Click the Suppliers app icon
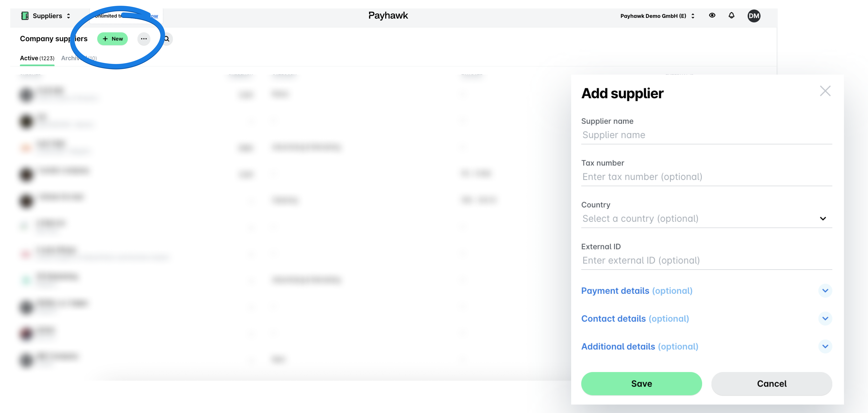Screen dimensions: 868x413 coord(25,16)
